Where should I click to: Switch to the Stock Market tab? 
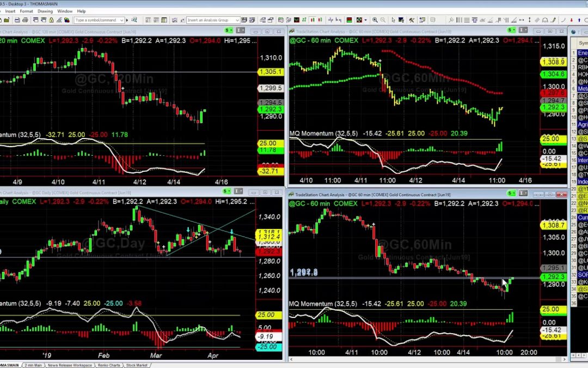point(137,365)
